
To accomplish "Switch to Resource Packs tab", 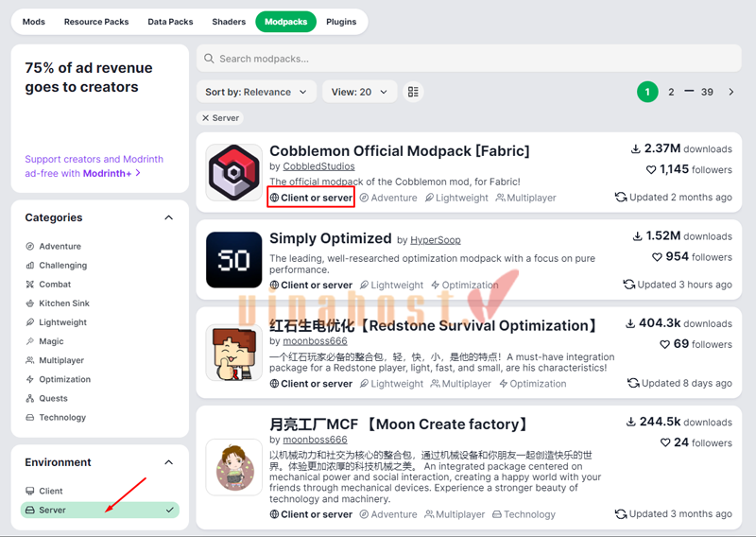I will (x=96, y=22).
